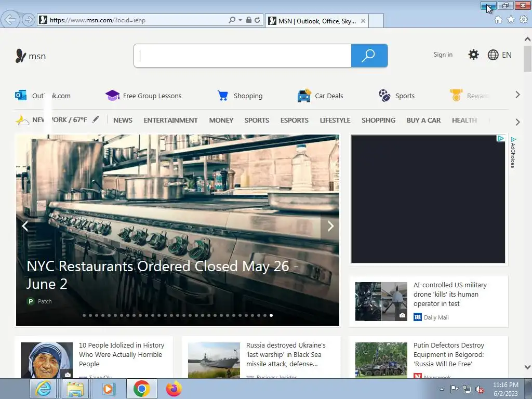Image resolution: width=532 pixels, height=399 pixels.
Task: Select the first carousel indicator dot
Action: pyautogui.click(x=84, y=315)
